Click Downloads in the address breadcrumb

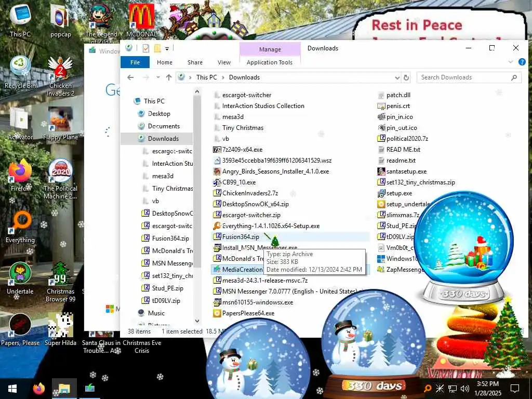pyautogui.click(x=244, y=77)
